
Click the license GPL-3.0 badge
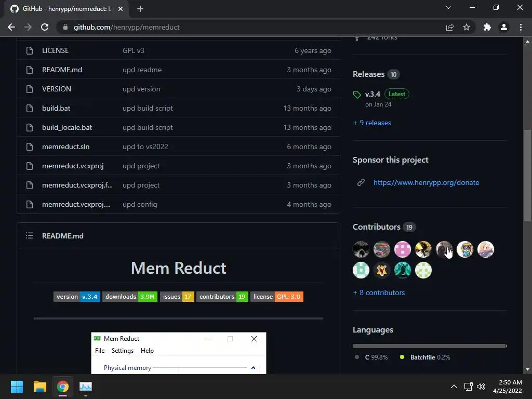coord(277,297)
